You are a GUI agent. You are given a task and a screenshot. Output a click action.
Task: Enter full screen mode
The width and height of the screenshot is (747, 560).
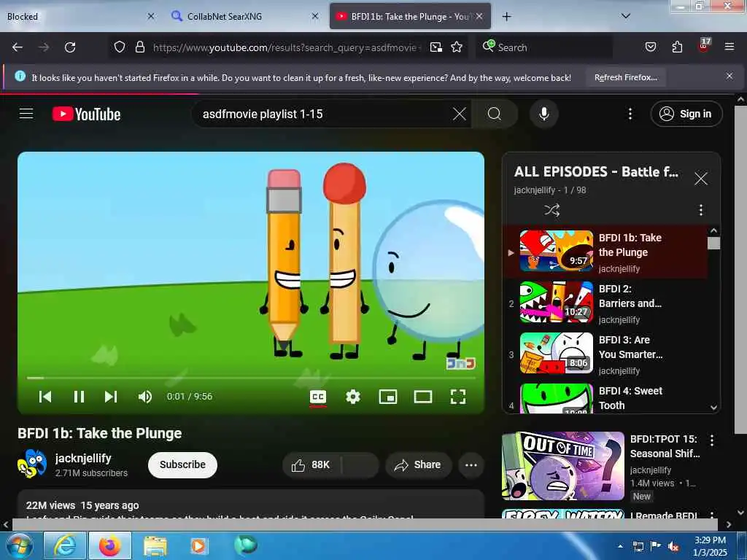coord(458,397)
